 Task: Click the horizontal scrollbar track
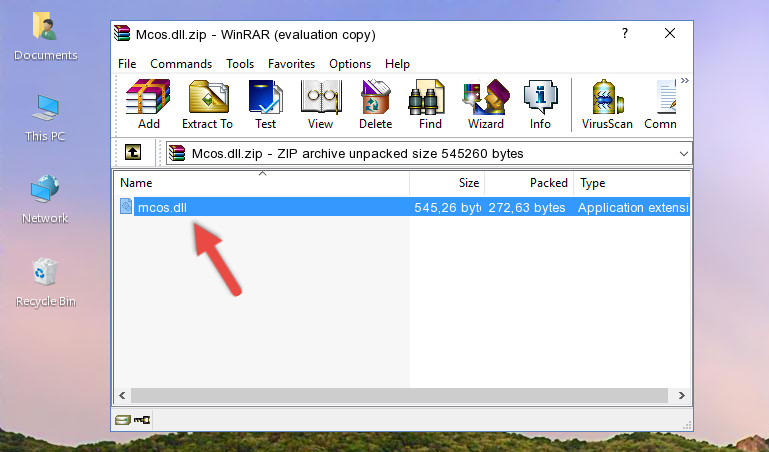coord(400,395)
